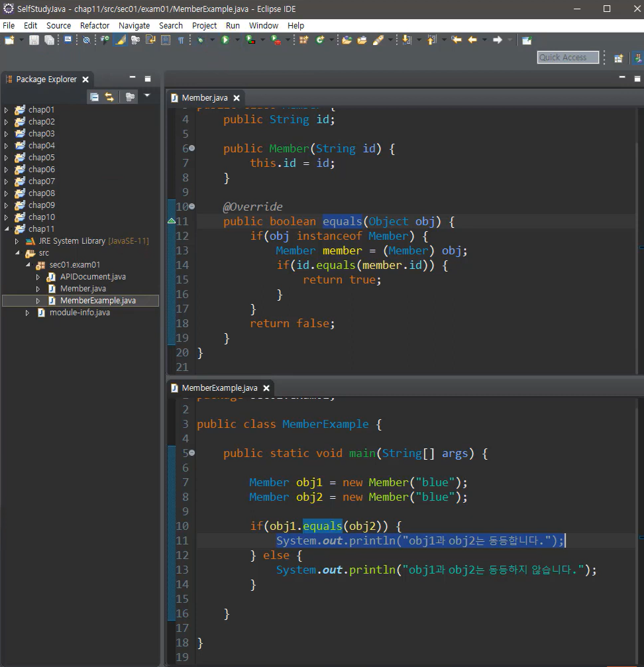644x667 pixels.
Task: Toggle fold marker at @Override line 10
Action: tap(192, 206)
